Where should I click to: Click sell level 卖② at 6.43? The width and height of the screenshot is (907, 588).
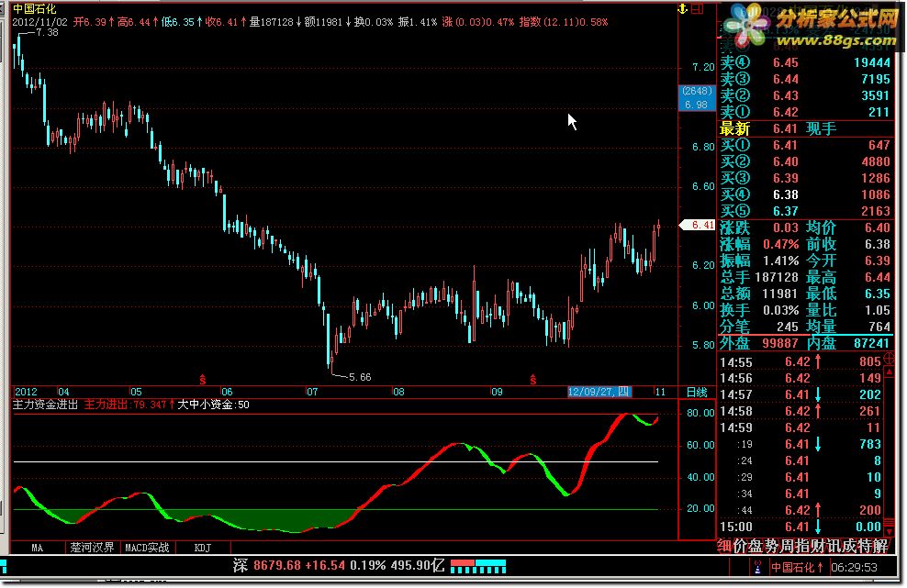(x=805, y=95)
